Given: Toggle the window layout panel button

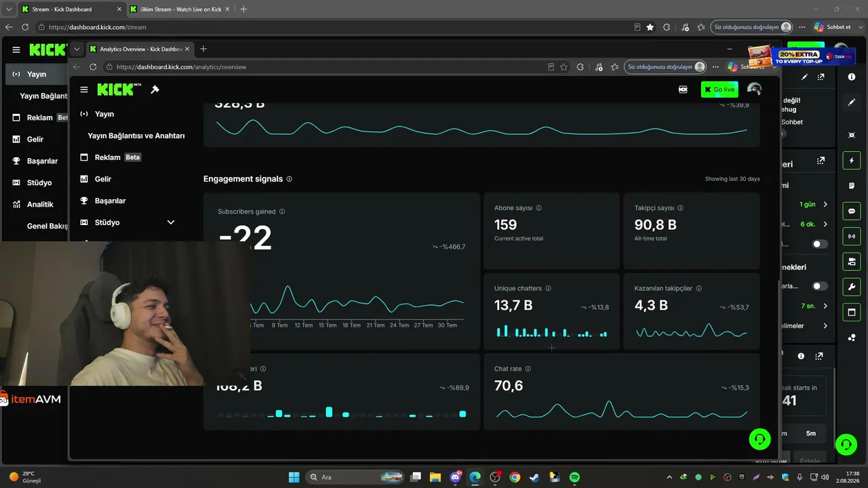Looking at the screenshot, I should 852,312.
